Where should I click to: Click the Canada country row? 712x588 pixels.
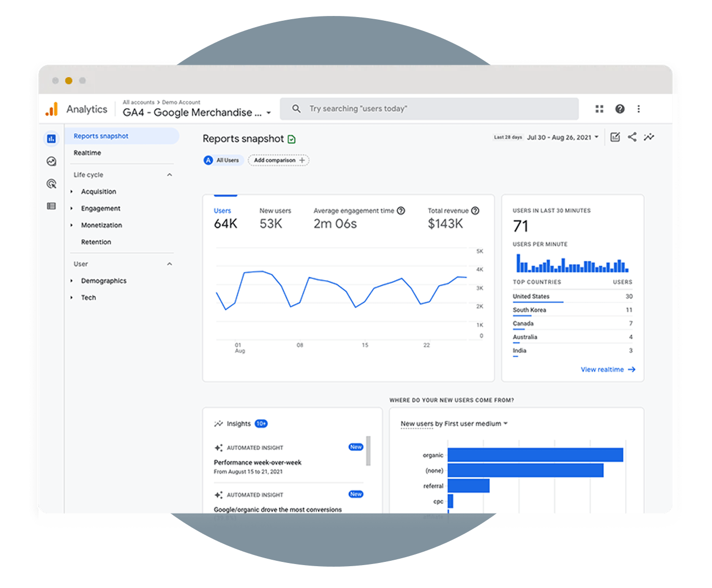click(x=573, y=324)
